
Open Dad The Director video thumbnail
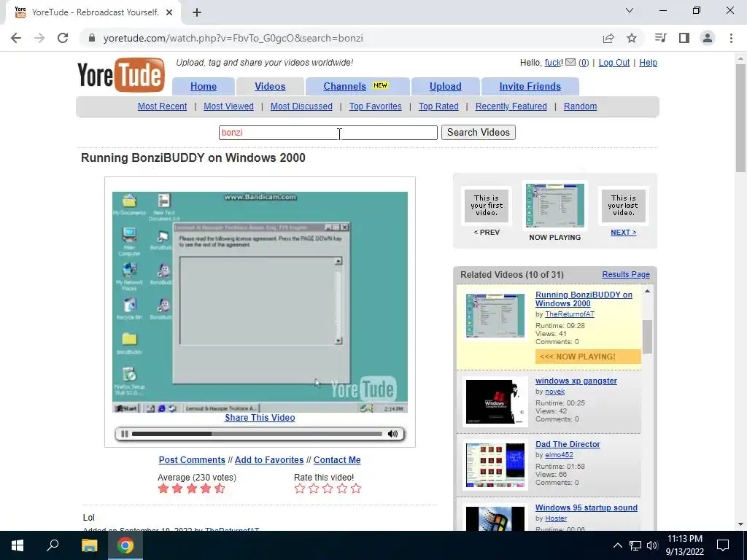pyautogui.click(x=495, y=464)
